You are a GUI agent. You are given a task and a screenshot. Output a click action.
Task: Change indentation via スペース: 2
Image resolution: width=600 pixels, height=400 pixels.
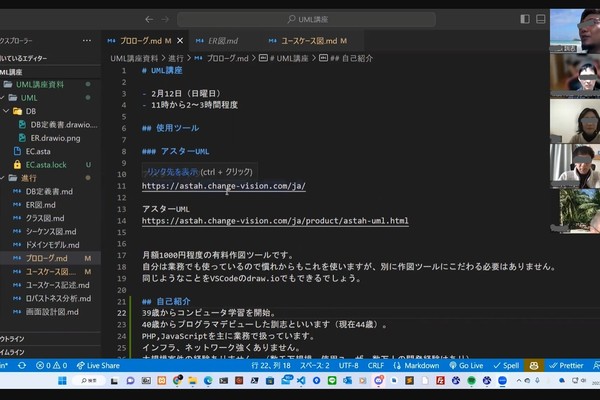[315, 366]
